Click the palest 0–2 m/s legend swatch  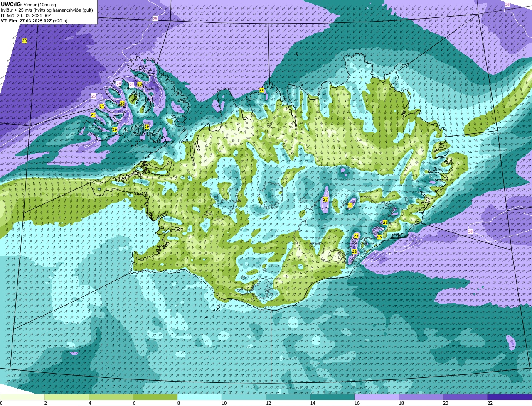[x=22, y=397]
